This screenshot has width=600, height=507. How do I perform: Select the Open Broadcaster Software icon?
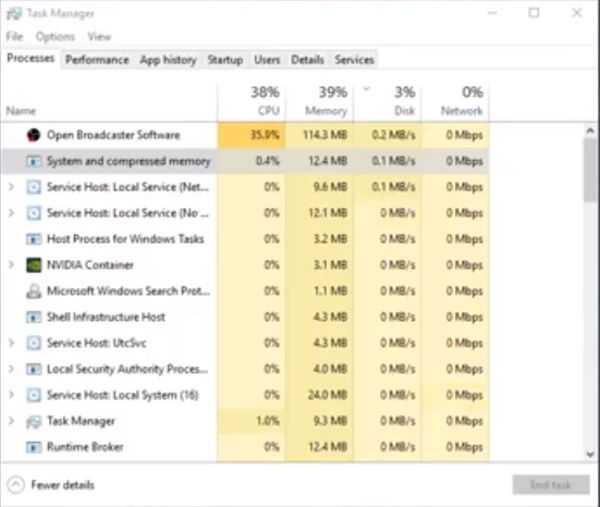click(x=33, y=135)
